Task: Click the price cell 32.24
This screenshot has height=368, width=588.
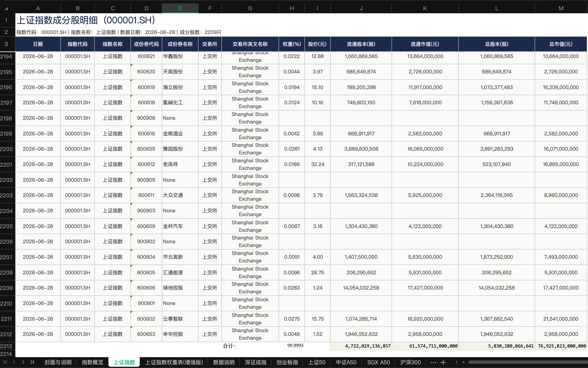Action: (x=317, y=165)
